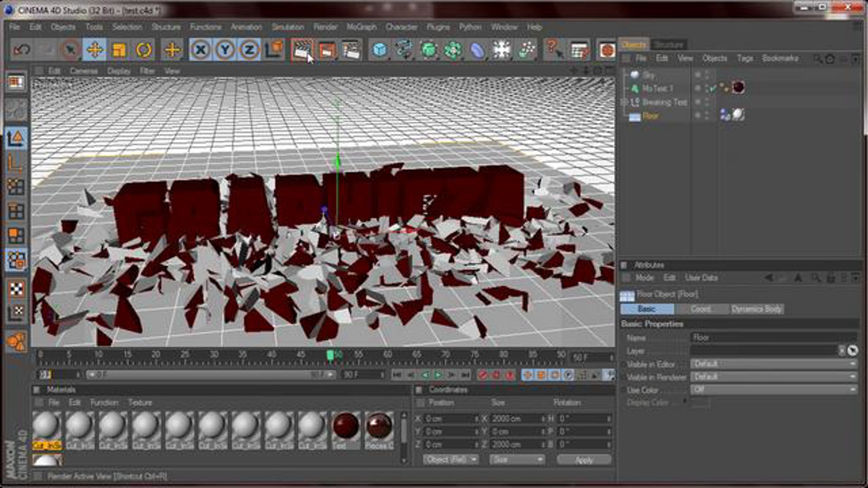This screenshot has height=488, width=868.
Task: Open the Size mode dropdown in Coordinates
Action: tap(517, 460)
